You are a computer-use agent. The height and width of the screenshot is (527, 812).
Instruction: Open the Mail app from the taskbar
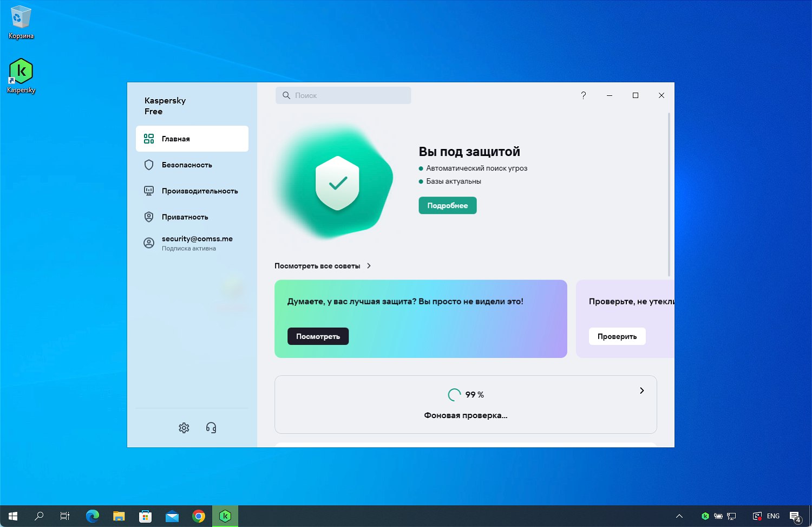click(x=172, y=516)
